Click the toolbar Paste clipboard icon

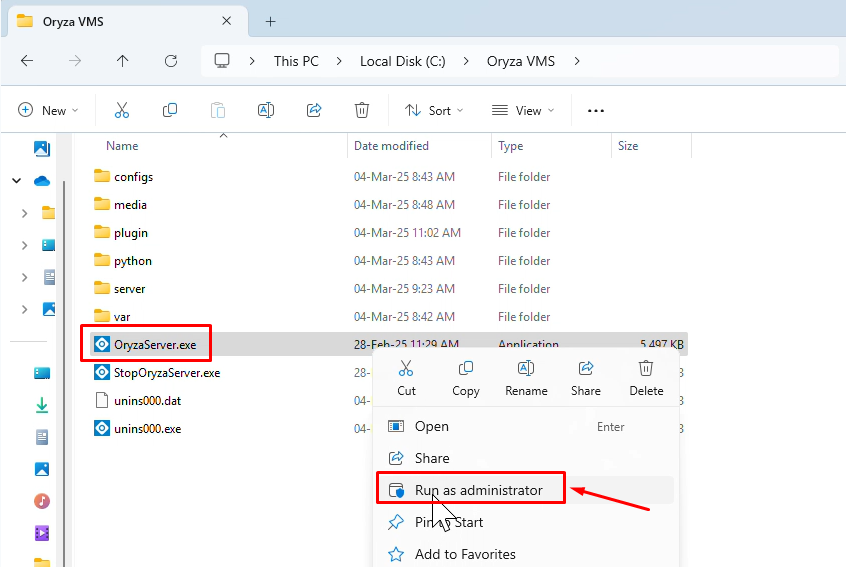tap(218, 110)
